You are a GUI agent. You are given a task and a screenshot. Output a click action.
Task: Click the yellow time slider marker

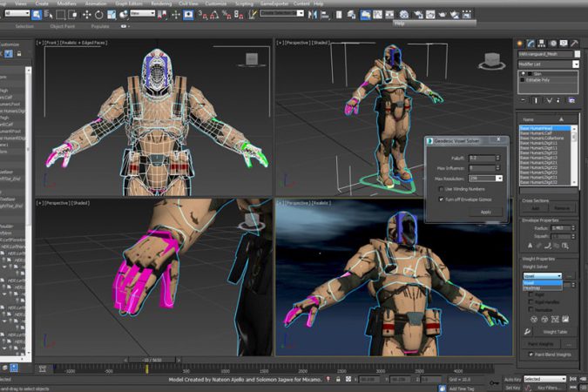(x=146, y=369)
